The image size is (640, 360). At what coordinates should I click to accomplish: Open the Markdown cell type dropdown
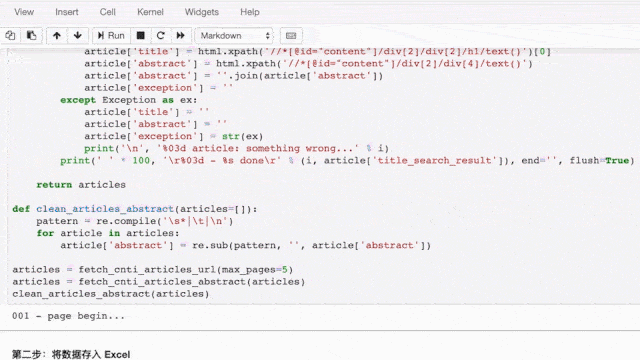point(234,36)
